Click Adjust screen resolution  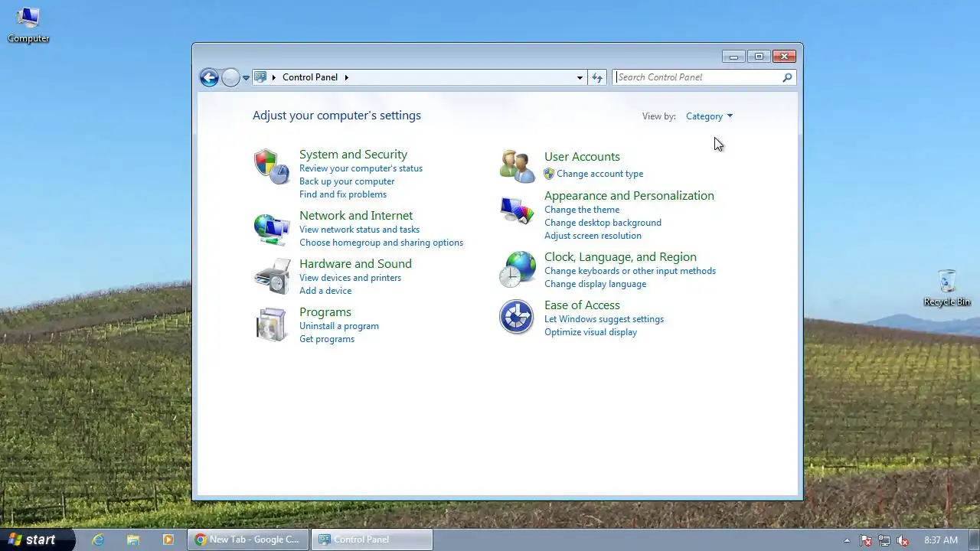(593, 236)
